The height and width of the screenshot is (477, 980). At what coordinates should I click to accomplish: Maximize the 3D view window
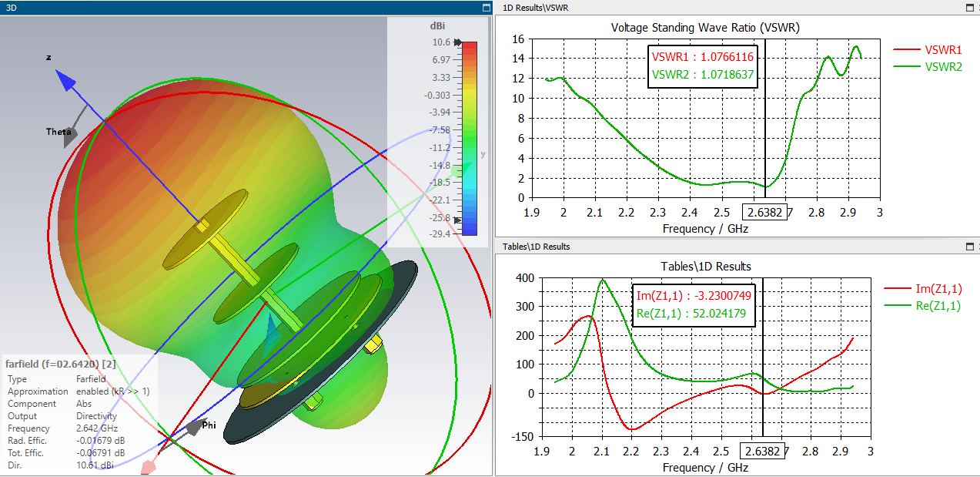coord(486,7)
